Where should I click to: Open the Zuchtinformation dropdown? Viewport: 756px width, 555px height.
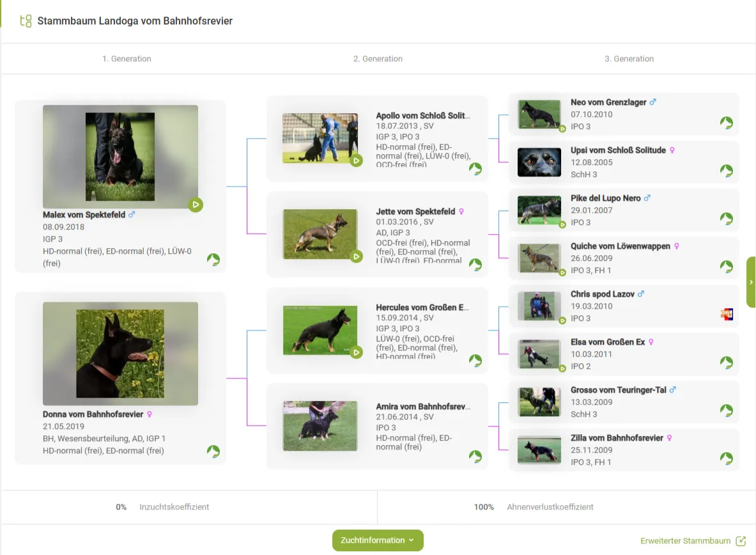378,540
